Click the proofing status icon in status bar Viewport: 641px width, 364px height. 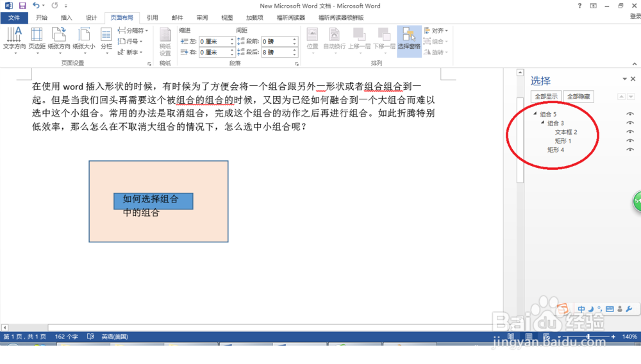point(91,336)
